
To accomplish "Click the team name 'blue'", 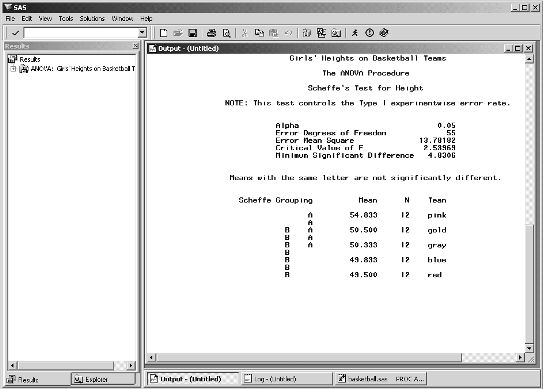I will [437, 260].
